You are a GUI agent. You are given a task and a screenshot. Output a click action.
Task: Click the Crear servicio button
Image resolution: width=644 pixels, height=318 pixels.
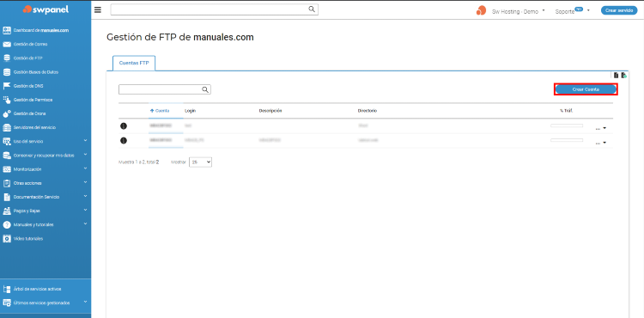click(x=619, y=10)
